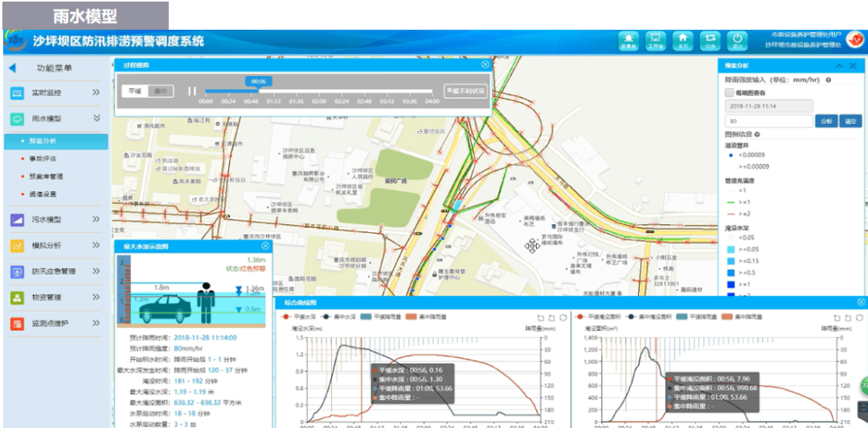Collapse the 功能菜单 sidebar with left arrow

pos(12,68)
